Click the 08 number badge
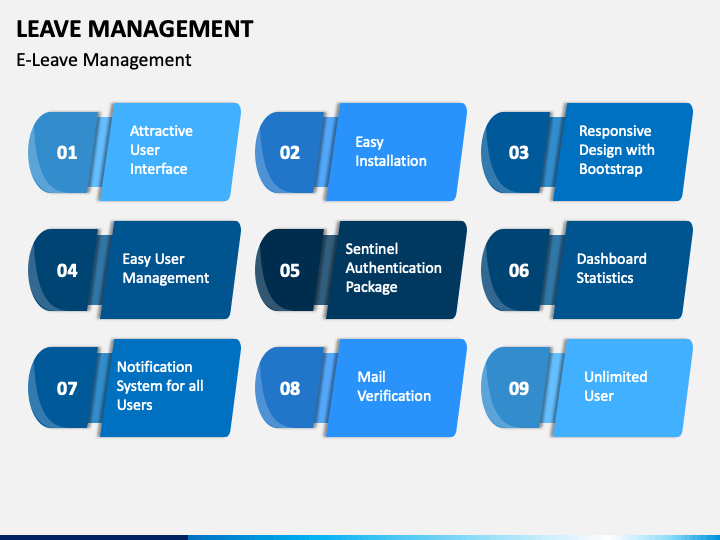The height and width of the screenshot is (540, 720). click(x=291, y=388)
